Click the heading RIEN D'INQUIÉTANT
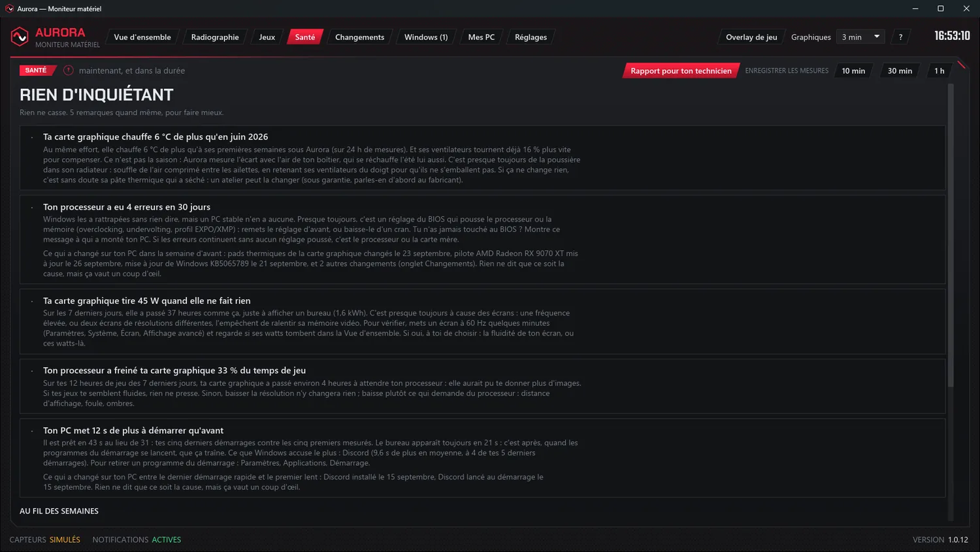Image resolution: width=980 pixels, height=552 pixels. (97, 95)
